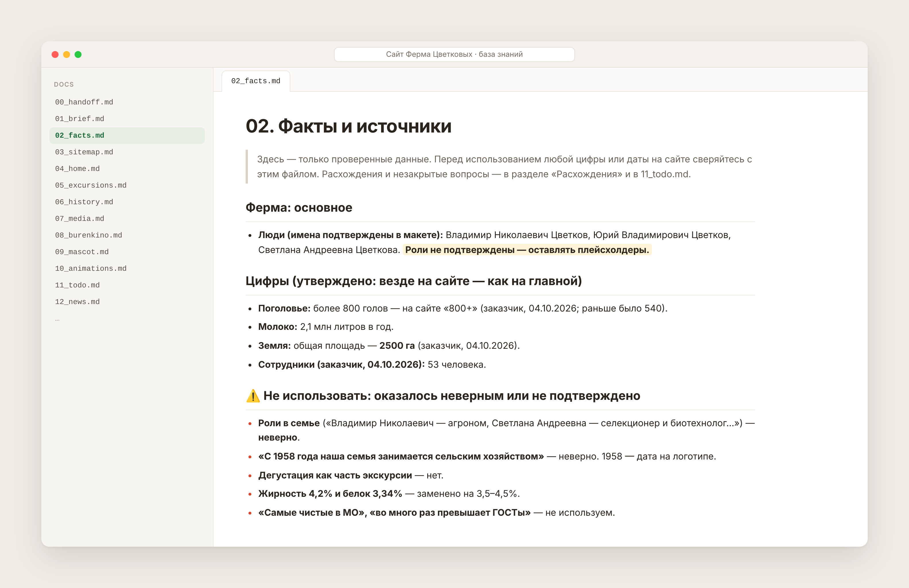Open 03_sitemap.md document
Screen dimensions: 909x588
(127, 152)
